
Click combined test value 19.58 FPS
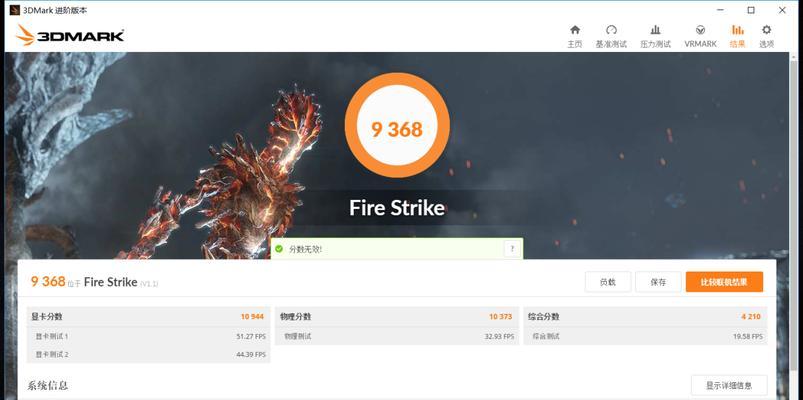coord(748,336)
